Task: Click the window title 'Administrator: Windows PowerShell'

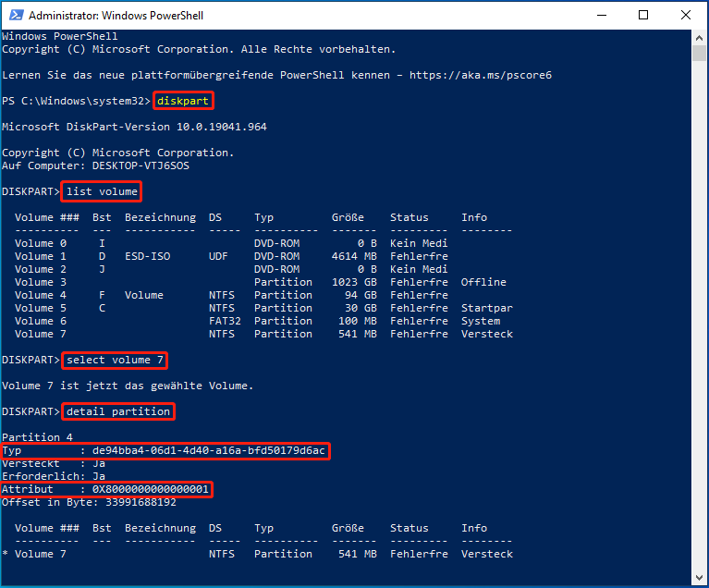Action: [116, 16]
